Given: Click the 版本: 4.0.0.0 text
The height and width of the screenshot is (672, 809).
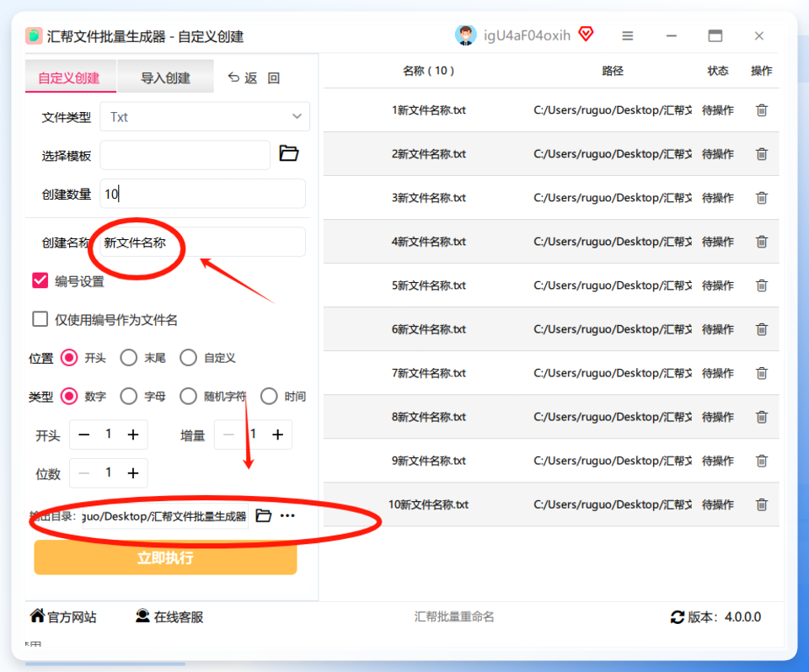Looking at the screenshot, I should 725,616.
